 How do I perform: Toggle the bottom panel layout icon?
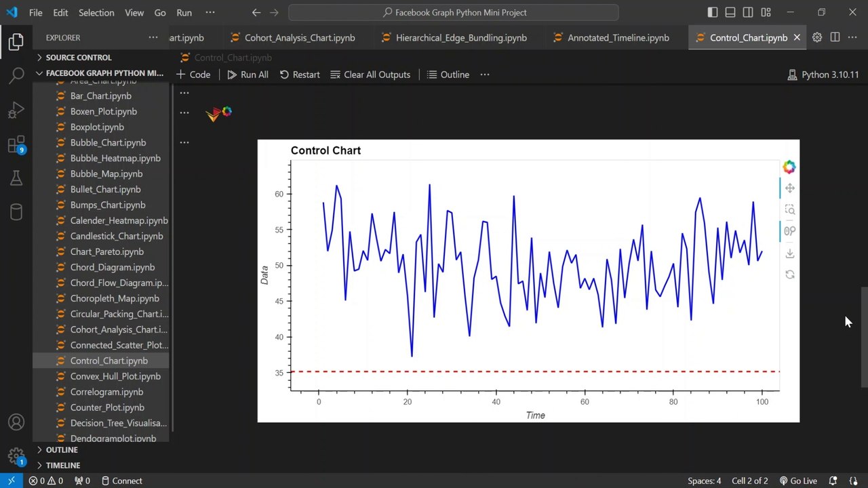pyautogui.click(x=730, y=12)
